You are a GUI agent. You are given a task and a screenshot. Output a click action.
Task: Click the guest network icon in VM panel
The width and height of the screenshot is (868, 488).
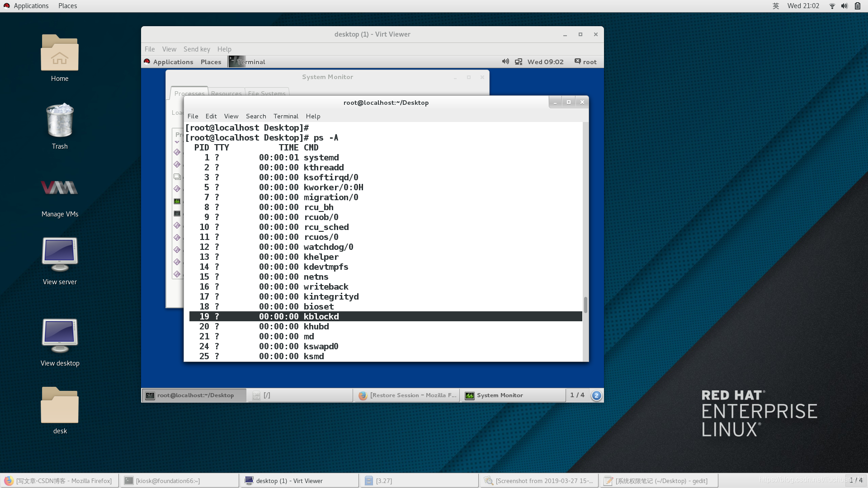click(x=519, y=61)
